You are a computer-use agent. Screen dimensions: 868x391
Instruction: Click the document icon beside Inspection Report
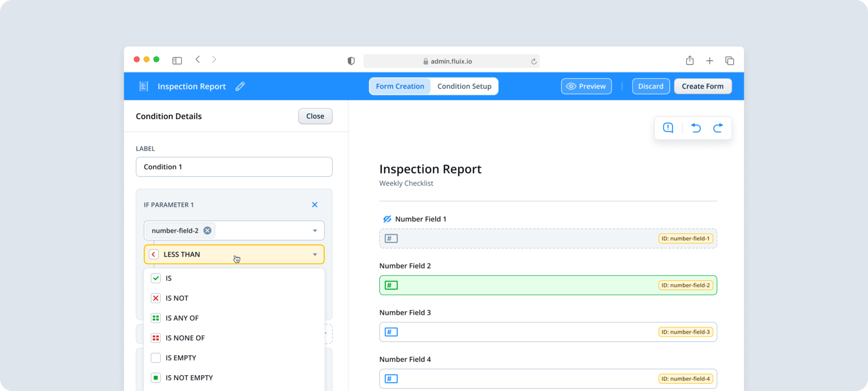pos(144,86)
